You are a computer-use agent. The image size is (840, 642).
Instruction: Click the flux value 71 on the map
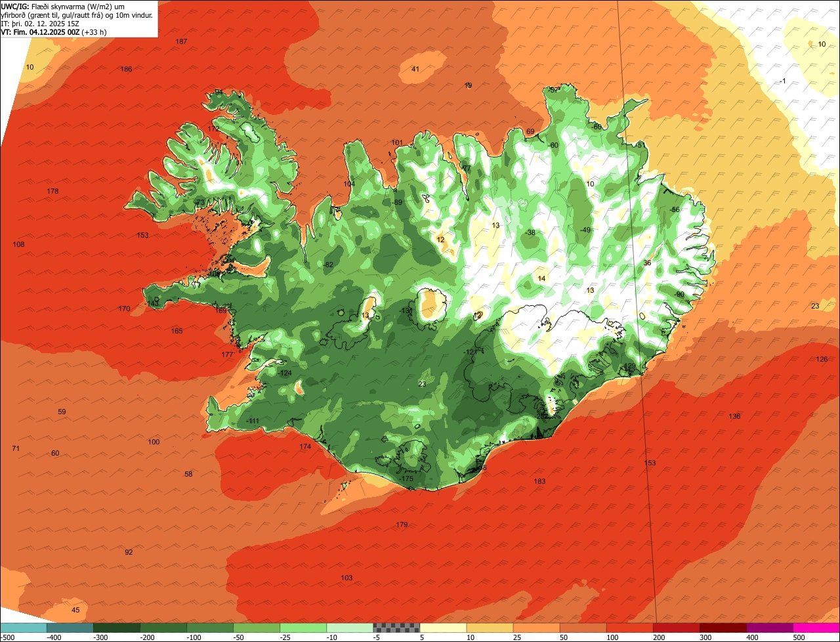click(x=16, y=449)
